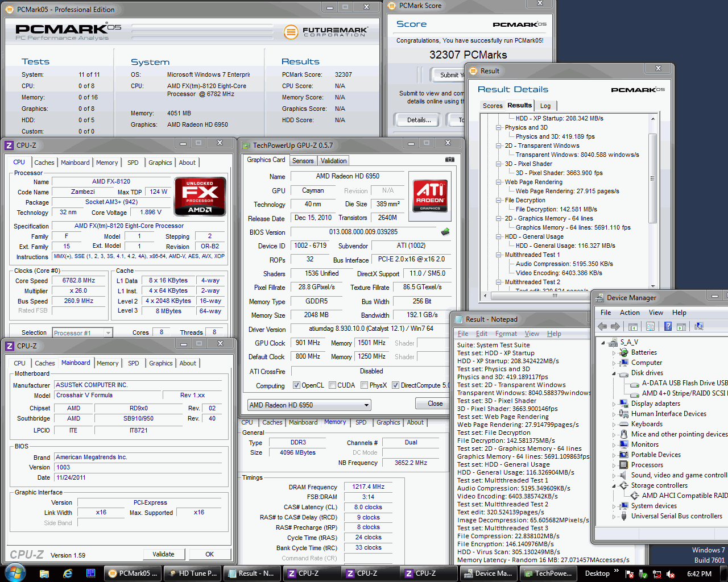Switch to the Sensors tab in GPU-Z
Image resolution: width=728 pixels, height=582 pixels.
(x=303, y=161)
